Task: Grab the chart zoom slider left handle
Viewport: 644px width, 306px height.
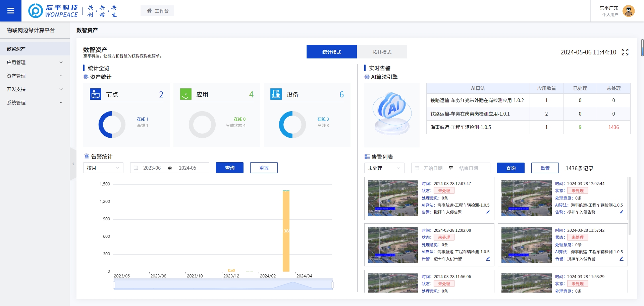Action: (114, 285)
